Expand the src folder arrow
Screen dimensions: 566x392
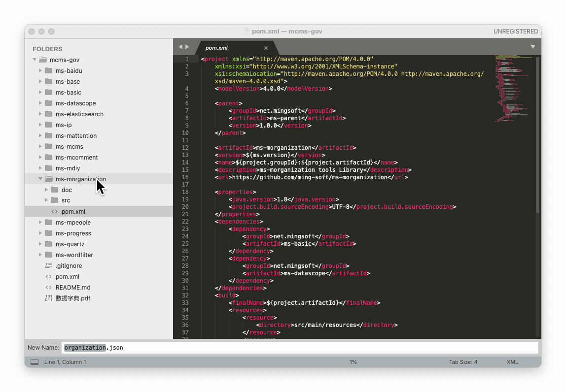46,201
